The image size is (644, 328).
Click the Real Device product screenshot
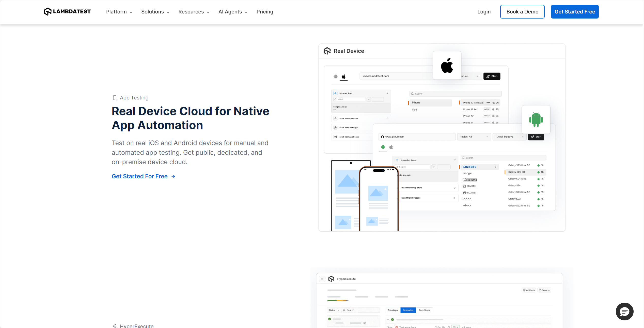442,137
